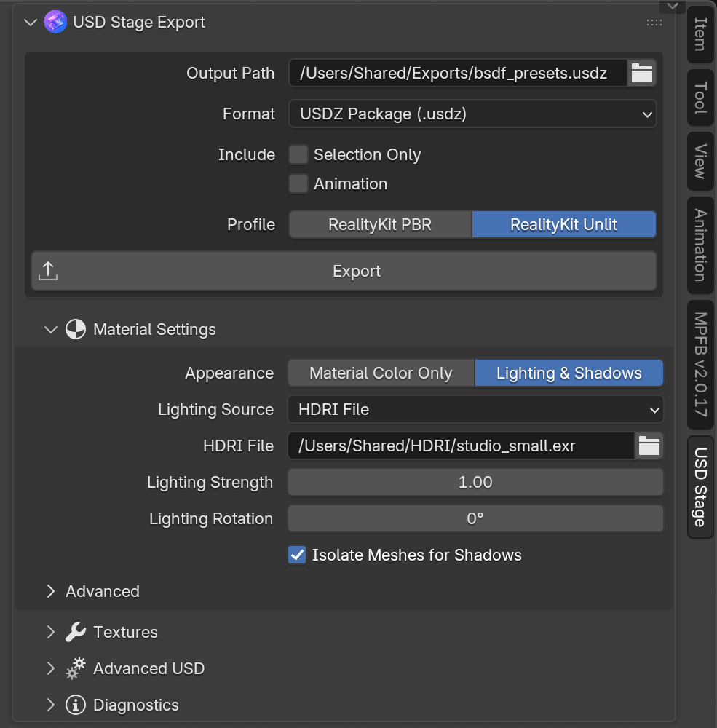Collapse the USD Stage Export panel
Viewport: 717px width, 728px height.
point(31,23)
